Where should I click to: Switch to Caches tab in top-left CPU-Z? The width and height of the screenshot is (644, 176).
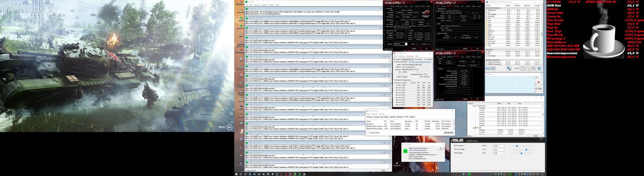(x=392, y=6)
